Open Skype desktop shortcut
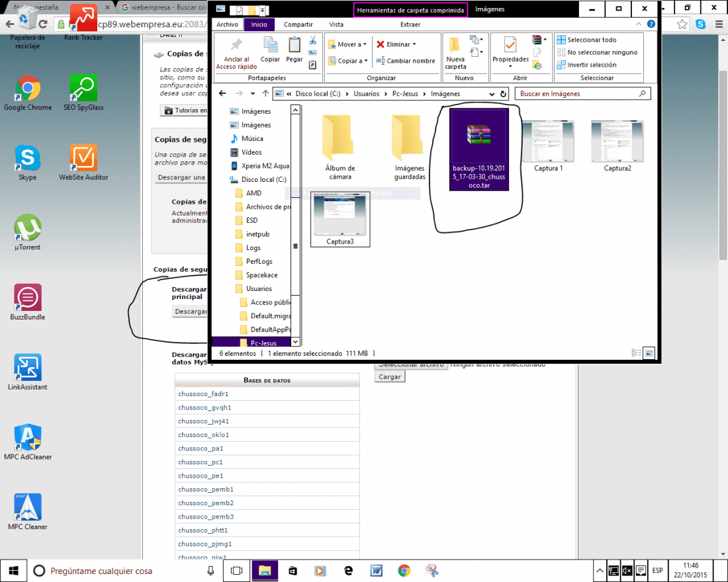This screenshot has width=728, height=582. (27, 163)
